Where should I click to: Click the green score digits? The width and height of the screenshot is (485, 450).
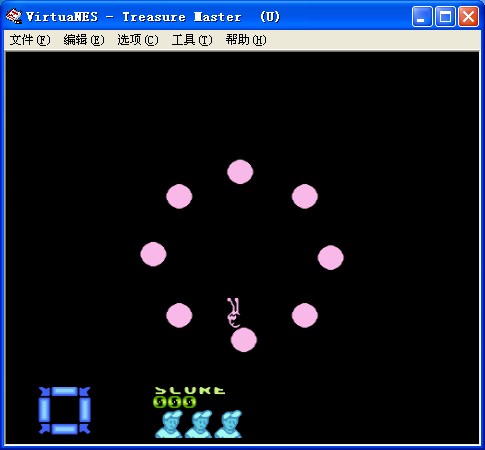tap(174, 402)
